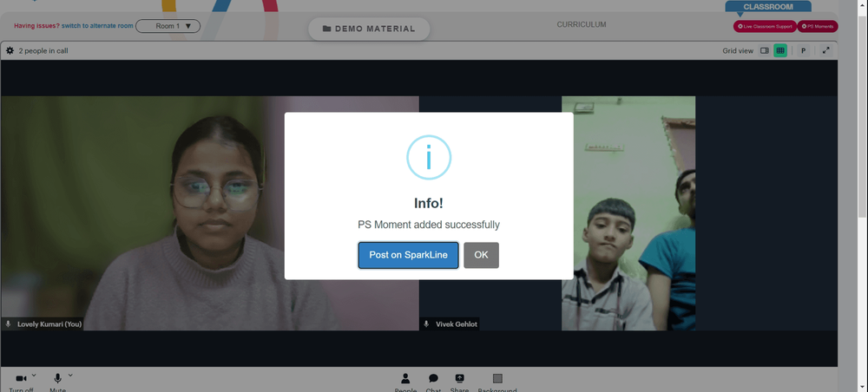The height and width of the screenshot is (392, 868).
Task: Open the Room 1 dropdown
Action: pyautogui.click(x=168, y=26)
